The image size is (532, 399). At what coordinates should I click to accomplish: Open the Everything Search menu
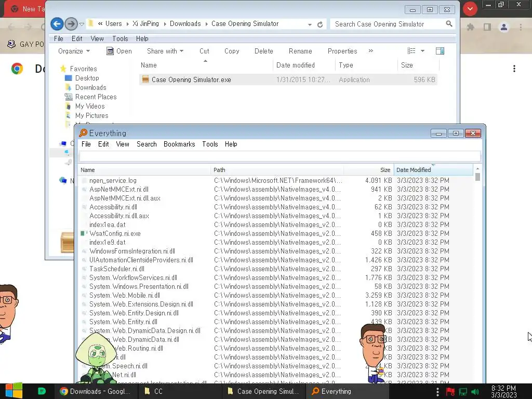(147, 144)
